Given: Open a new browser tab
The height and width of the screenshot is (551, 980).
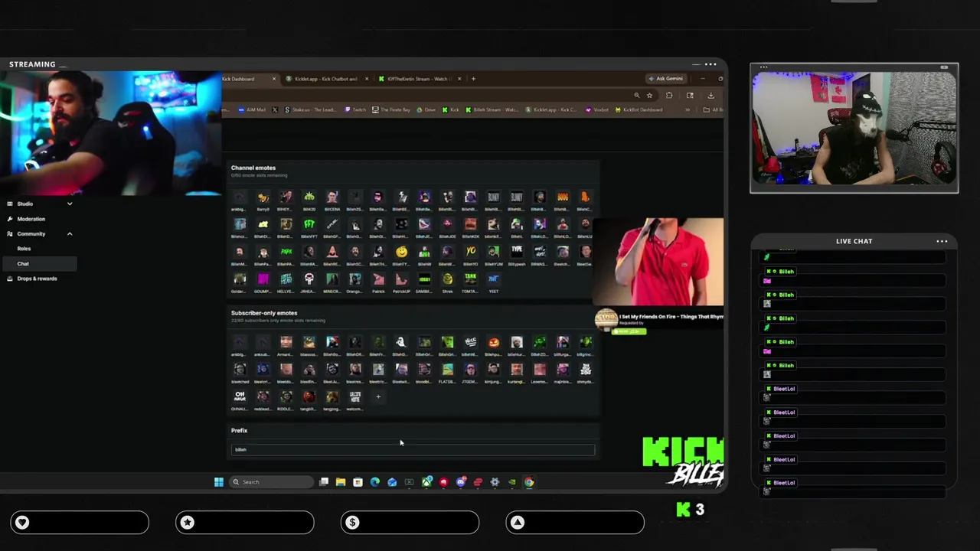Looking at the screenshot, I should (473, 79).
